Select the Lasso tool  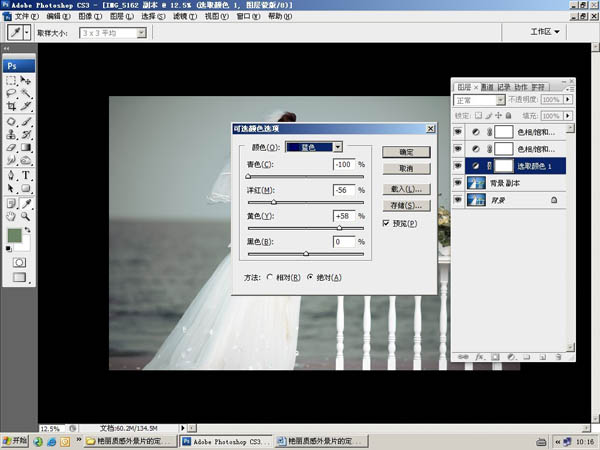click(x=11, y=93)
